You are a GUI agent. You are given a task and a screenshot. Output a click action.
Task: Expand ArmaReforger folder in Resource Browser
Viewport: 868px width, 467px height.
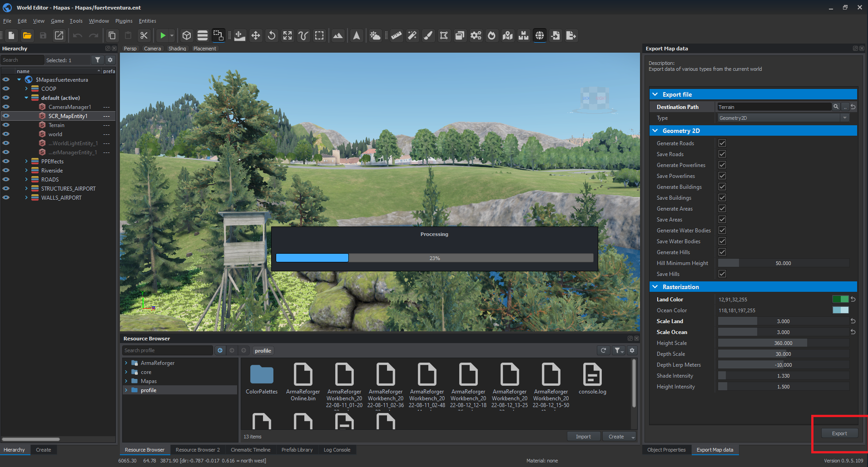[126, 363]
